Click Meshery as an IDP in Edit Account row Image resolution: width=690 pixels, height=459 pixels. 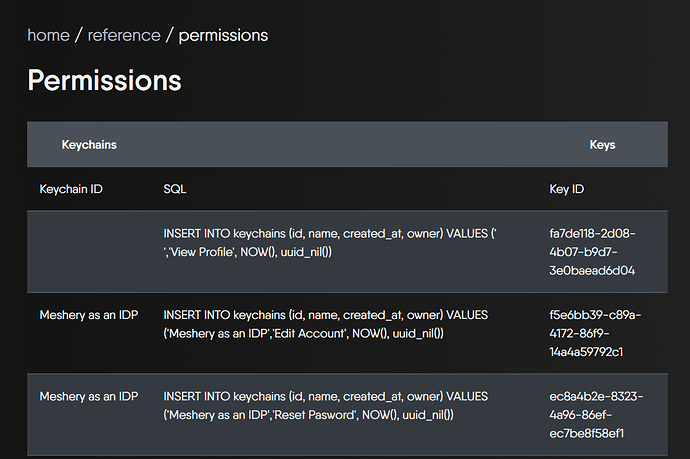click(x=89, y=315)
